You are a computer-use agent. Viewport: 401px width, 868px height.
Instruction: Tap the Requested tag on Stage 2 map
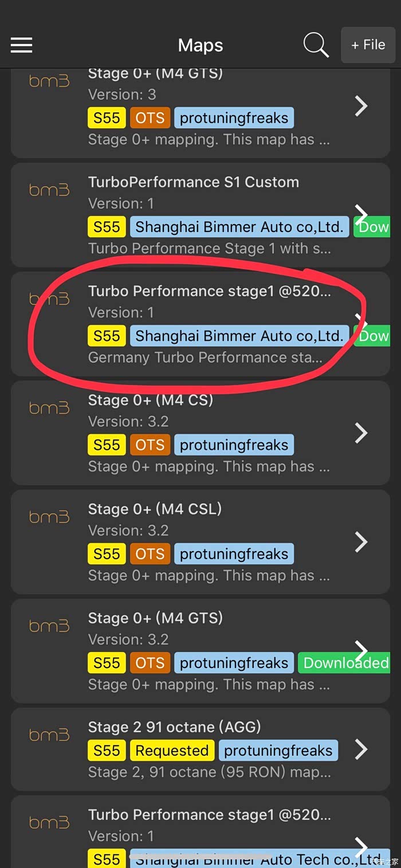(172, 751)
